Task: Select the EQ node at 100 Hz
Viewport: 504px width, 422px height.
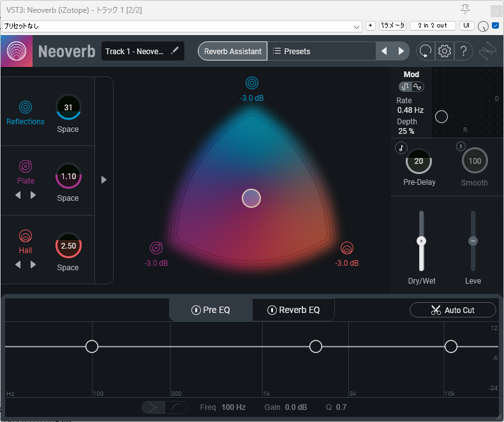Action: [x=92, y=347]
